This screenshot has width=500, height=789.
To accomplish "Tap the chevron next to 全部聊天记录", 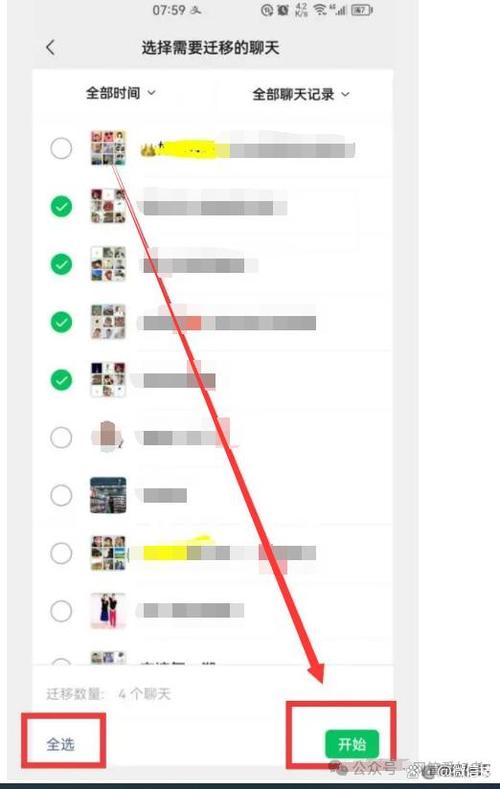I will click(346, 94).
